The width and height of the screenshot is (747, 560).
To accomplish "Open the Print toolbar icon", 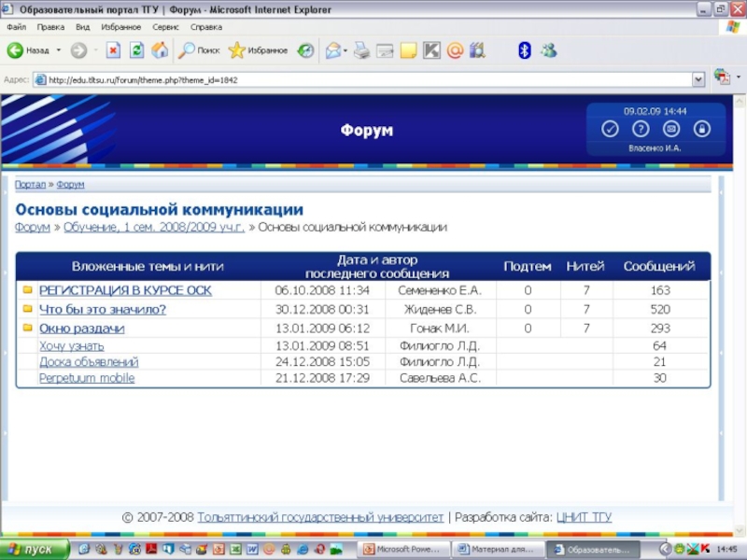I will point(361,50).
